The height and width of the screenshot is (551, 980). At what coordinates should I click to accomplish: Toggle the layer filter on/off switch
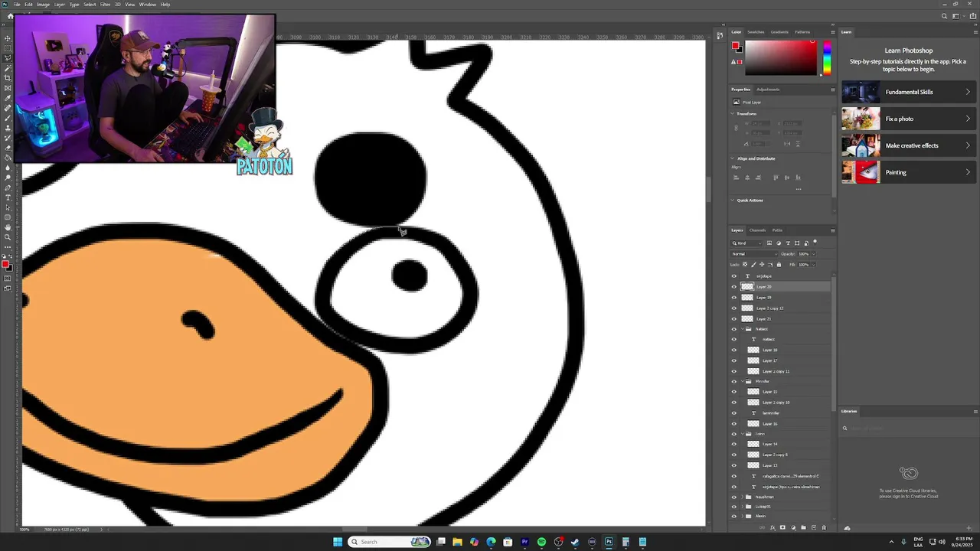(815, 243)
